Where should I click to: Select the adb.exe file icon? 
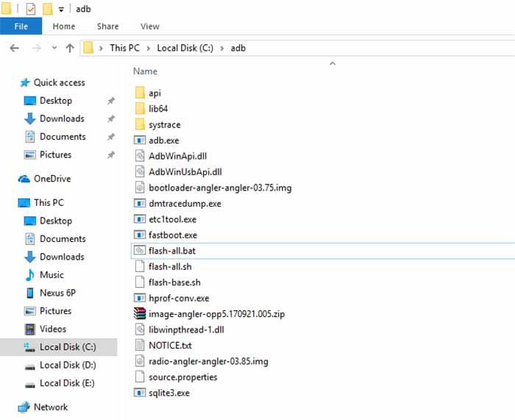pyautogui.click(x=140, y=140)
